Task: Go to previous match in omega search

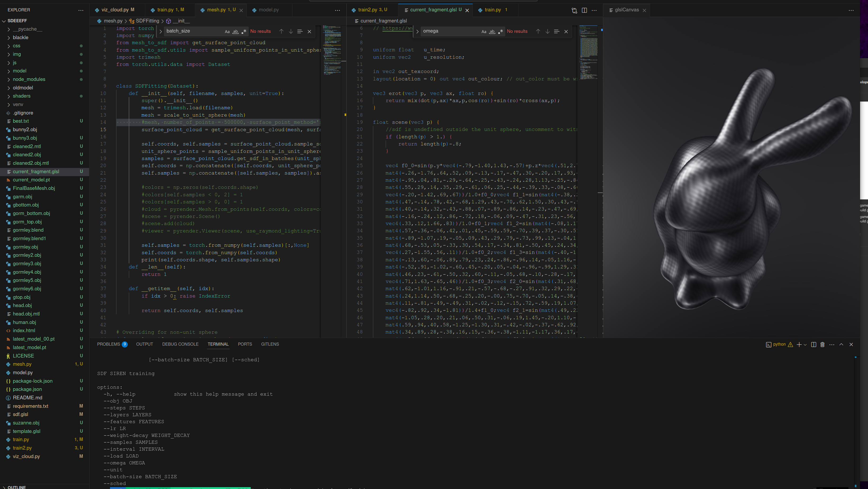Action: tap(538, 31)
